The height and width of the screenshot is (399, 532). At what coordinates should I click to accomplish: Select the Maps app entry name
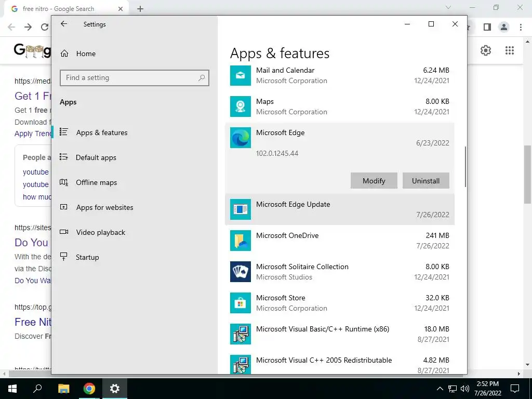(x=264, y=101)
